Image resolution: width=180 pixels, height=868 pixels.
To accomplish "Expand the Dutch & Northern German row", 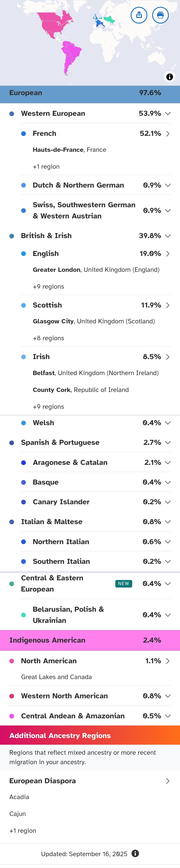I will (167, 185).
